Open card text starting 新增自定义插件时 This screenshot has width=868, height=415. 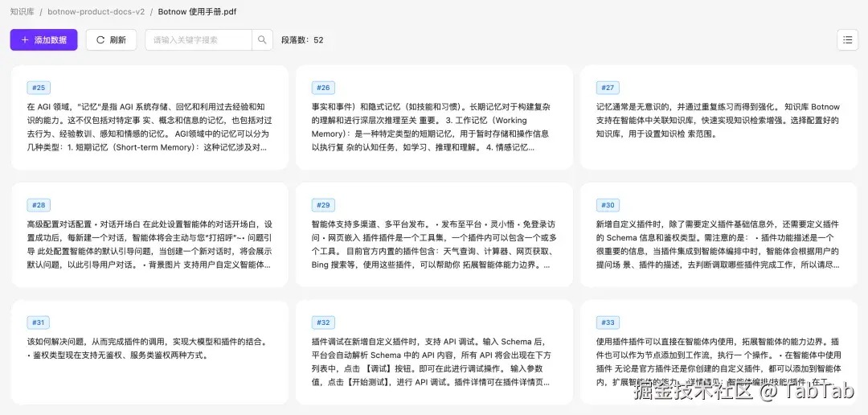[x=719, y=245]
